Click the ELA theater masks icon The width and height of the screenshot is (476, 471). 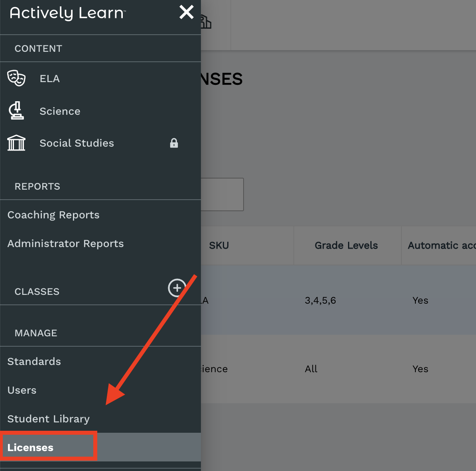[16, 78]
